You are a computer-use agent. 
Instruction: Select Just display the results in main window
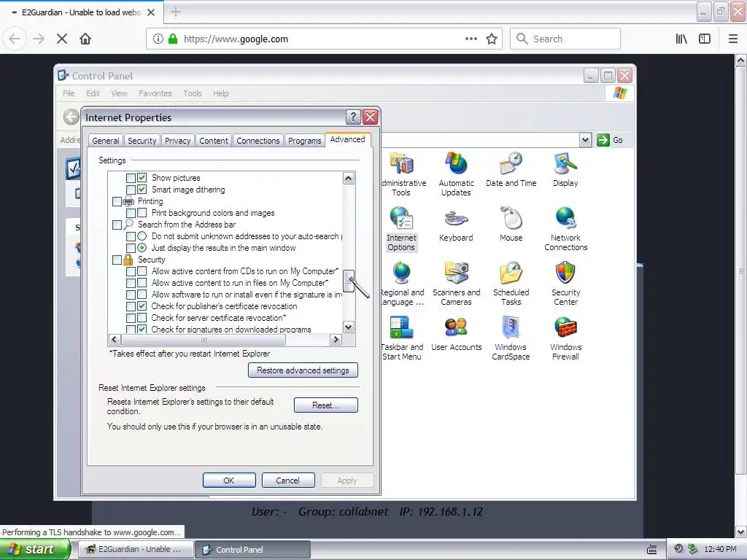[x=142, y=248]
